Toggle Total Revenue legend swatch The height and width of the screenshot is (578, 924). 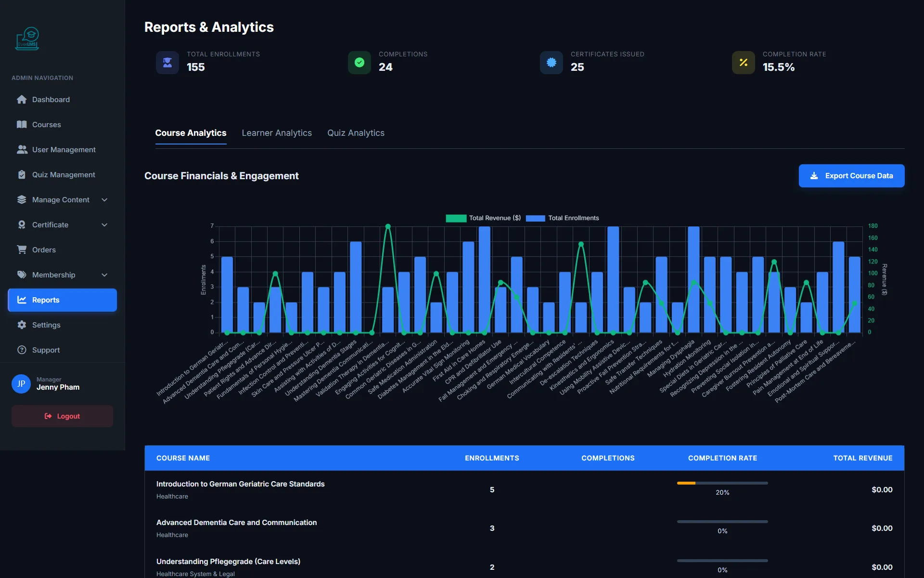tap(456, 218)
